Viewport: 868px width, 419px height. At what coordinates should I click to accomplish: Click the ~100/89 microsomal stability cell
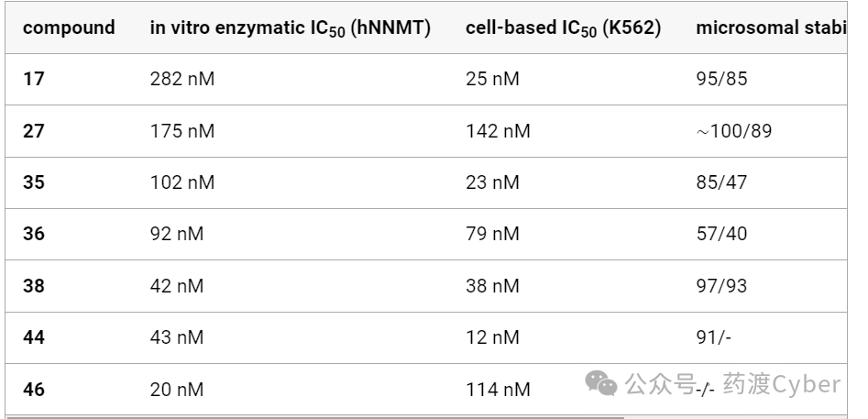click(734, 131)
